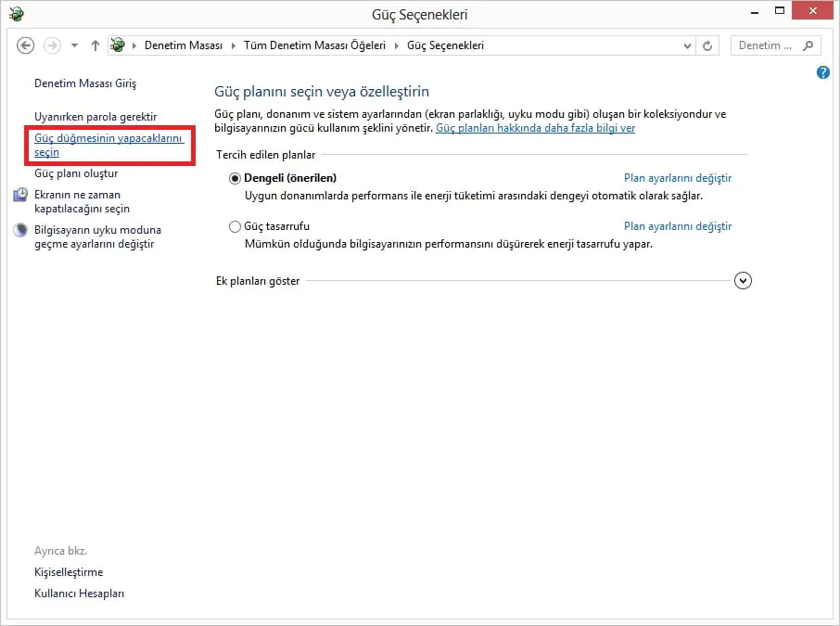Open Güç planları hakkında daha fazla bilgi ver
The height and width of the screenshot is (626, 840).
[536, 127]
